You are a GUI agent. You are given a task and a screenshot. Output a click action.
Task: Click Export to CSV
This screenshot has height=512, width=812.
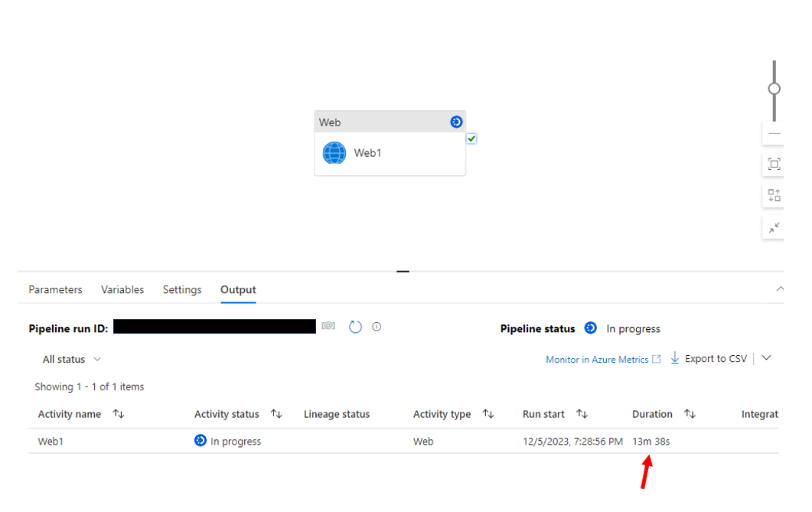pyautogui.click(x=713, y=358)
